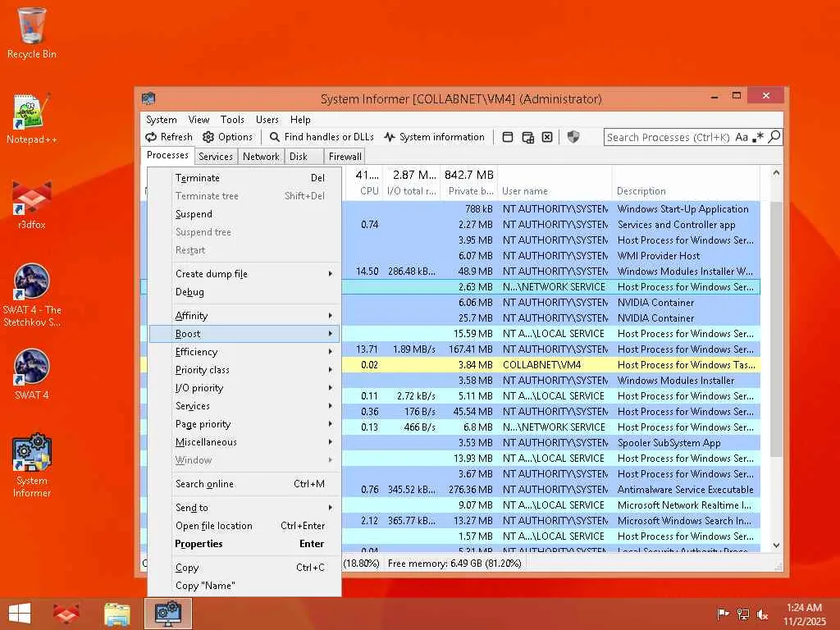Click the muted volume tray icon
The width and height of the screenshot is (840, 630).
(x=762, y=614)
